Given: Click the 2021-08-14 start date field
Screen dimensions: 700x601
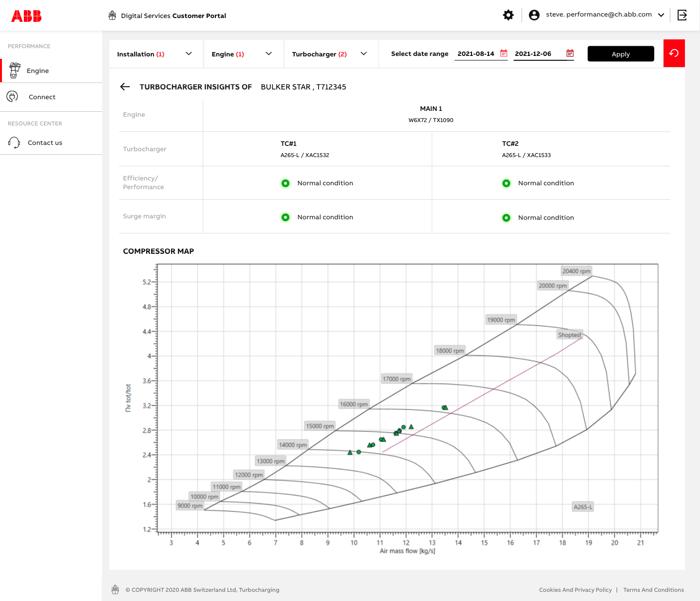Looking at the screenshot, I should [476, 54].
